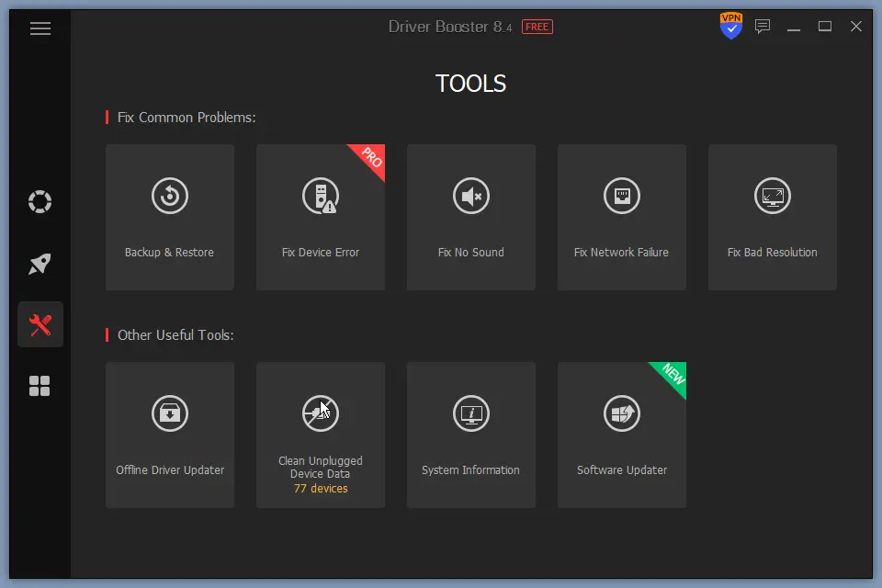
Task: Click the Fix Network Failure icon
Action: [x=622, y=196]
